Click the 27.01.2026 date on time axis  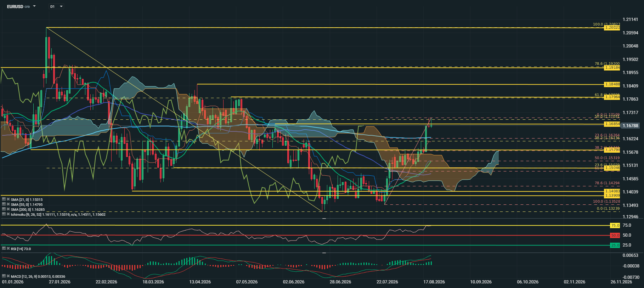click(60, 282)
